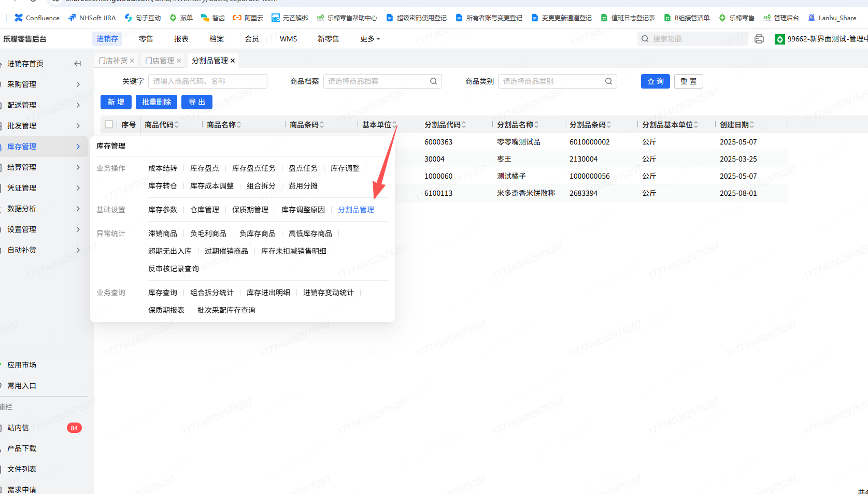Open the 值班日志登记表 bookmark
The image size is (868, 494).
click(628, 18)
